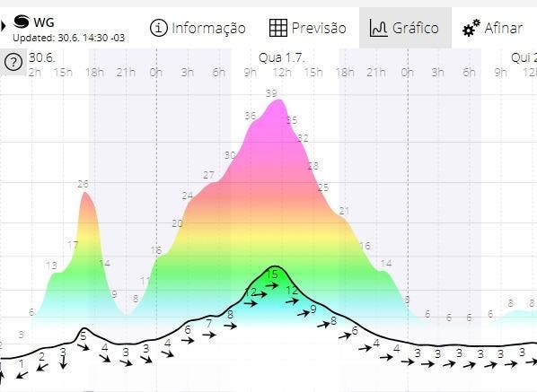Click the WG model name label

44,22
